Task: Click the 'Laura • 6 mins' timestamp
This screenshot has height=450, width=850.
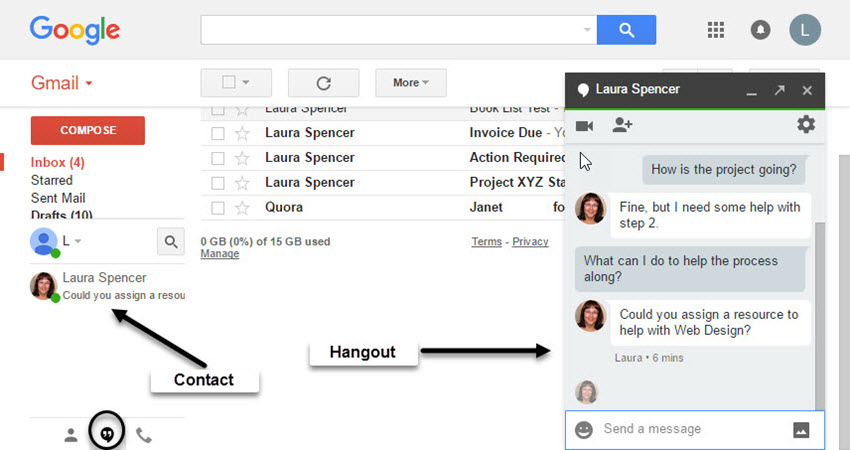Action: click(x=649, y=358)
